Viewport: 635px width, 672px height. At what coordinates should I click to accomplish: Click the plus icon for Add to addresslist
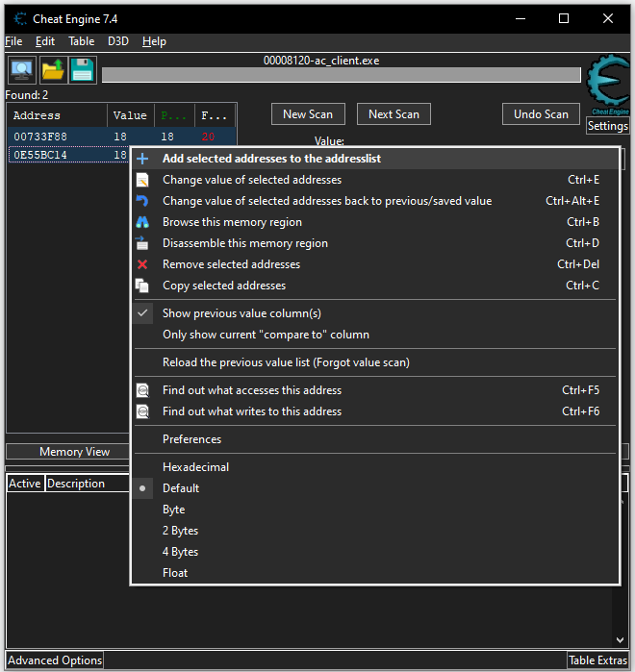[x=142, y=159]
